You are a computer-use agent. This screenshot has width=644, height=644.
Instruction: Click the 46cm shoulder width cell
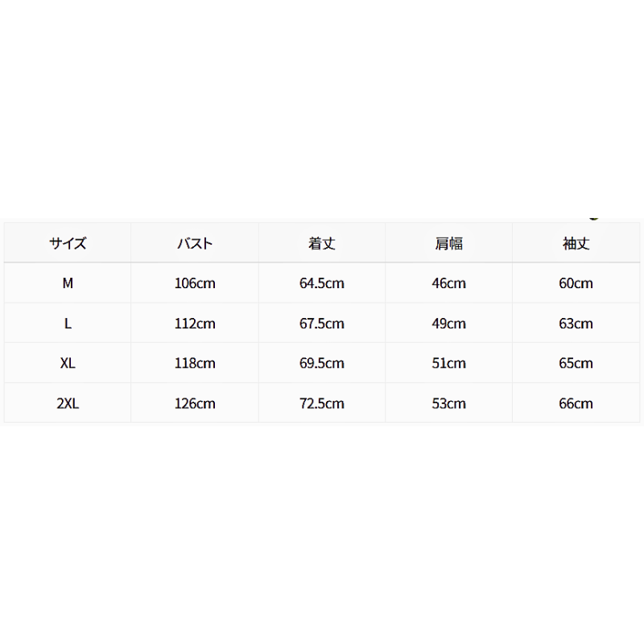[449, 283]
